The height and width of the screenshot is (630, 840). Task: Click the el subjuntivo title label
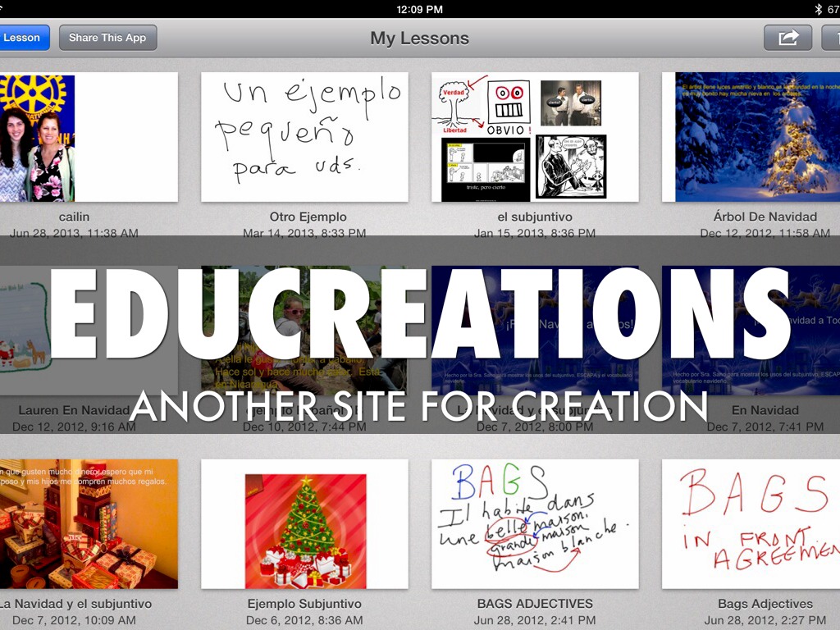(535, 217)
